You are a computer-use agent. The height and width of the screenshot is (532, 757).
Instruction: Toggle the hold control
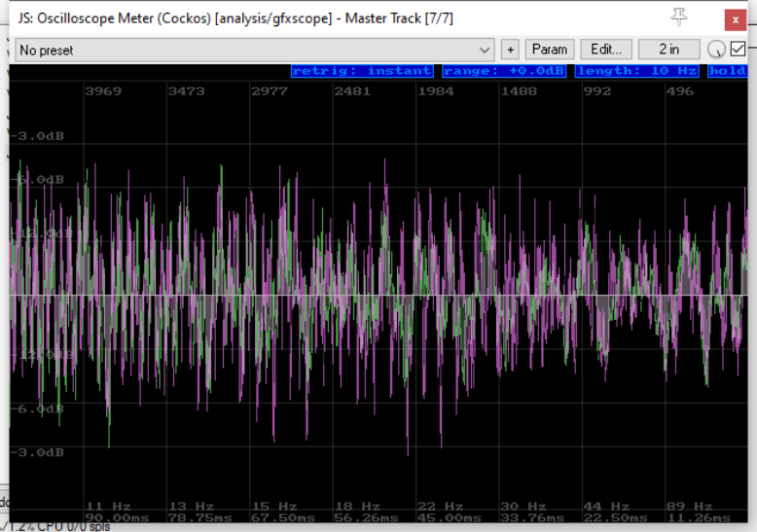pyautogui.click(x=727, y=71)
